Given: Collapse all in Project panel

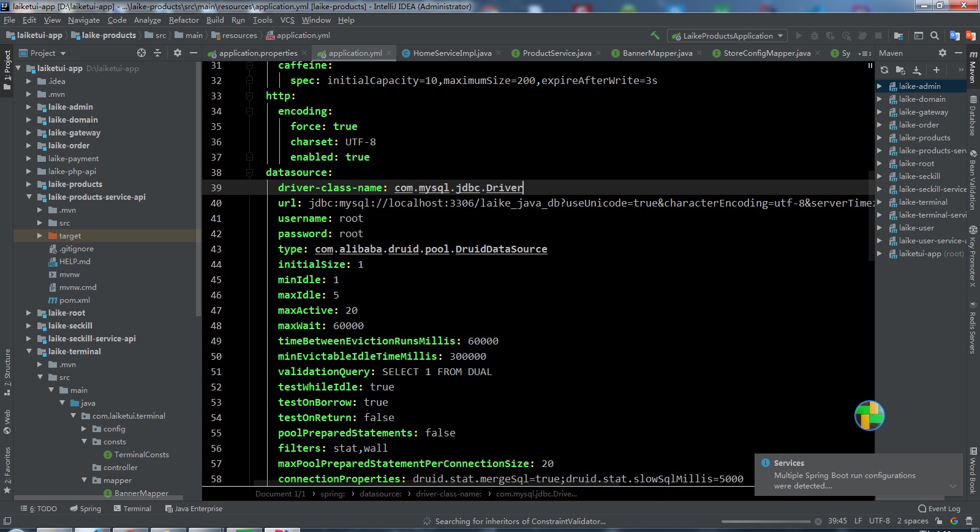Looking at the screenshot, I should pos(157,53).
